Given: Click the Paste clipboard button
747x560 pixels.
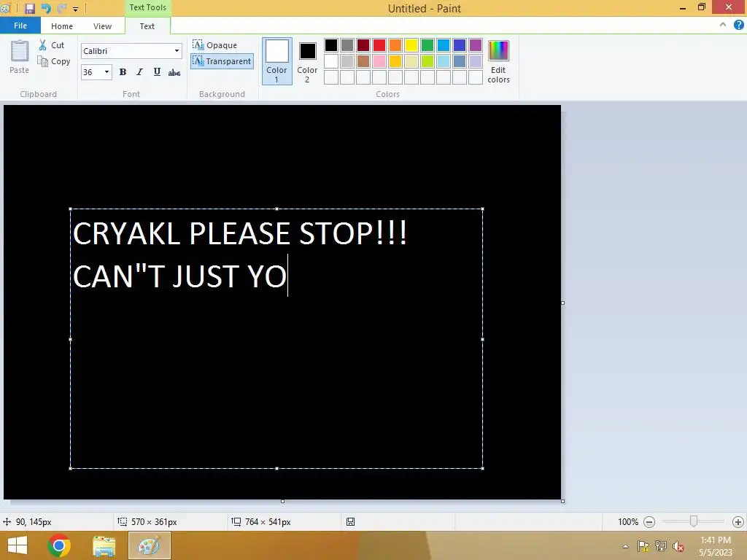Looking at the screenshot, I should tap(20, 57).
